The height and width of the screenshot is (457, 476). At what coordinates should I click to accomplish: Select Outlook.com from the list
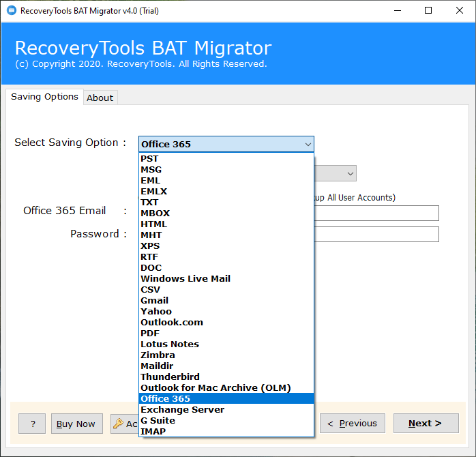coord(226,323)
